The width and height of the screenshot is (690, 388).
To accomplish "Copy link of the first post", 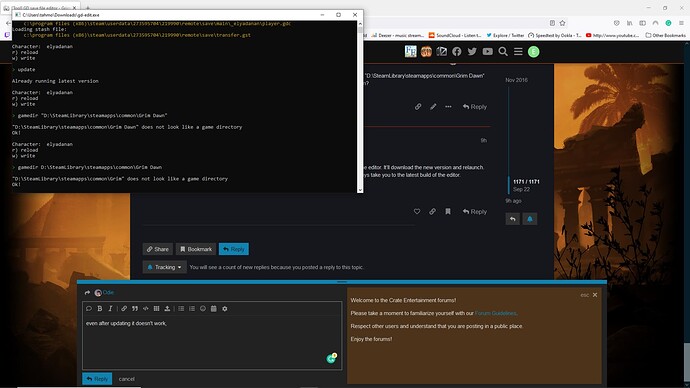I will coord(418,106).
